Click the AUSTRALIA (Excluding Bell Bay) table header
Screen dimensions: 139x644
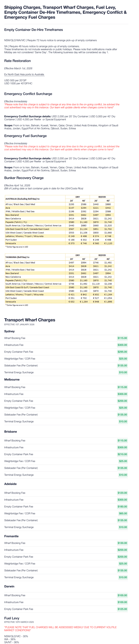pyautogui.click(x=22, y=199)
